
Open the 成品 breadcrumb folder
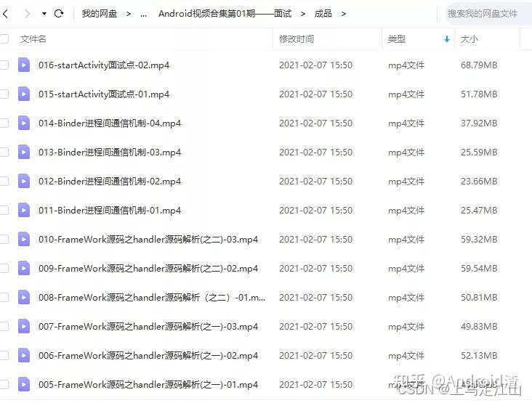323,14
